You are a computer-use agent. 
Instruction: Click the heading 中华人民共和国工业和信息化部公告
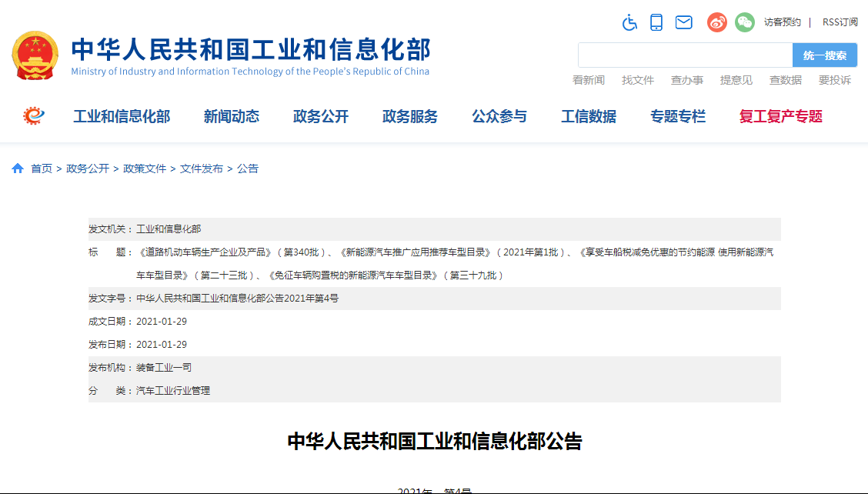tap(435, 442)
